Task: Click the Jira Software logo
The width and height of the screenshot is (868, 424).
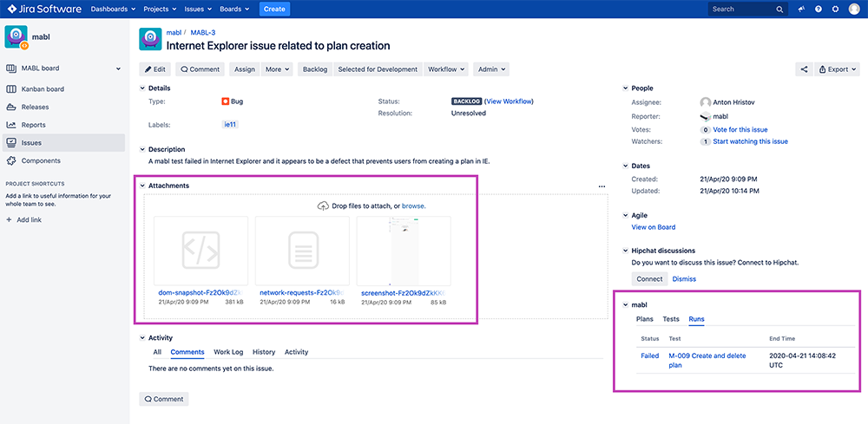Action: [44, 9]
